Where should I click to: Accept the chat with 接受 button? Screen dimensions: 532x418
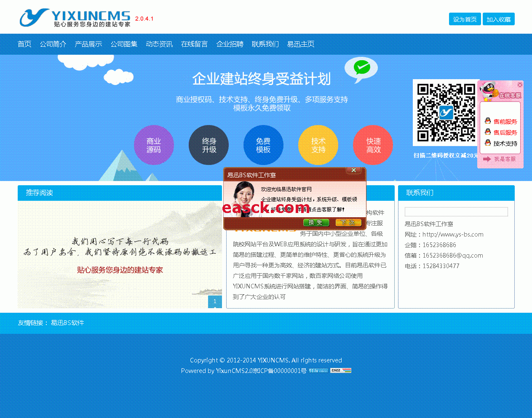click(315, 222)
